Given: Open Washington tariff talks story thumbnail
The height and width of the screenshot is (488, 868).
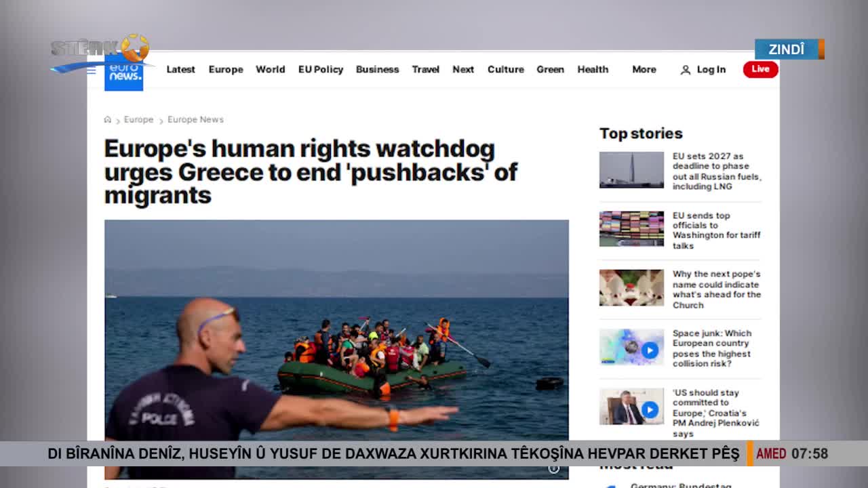Looking at the screenshot, I should [x=631, y=228].
